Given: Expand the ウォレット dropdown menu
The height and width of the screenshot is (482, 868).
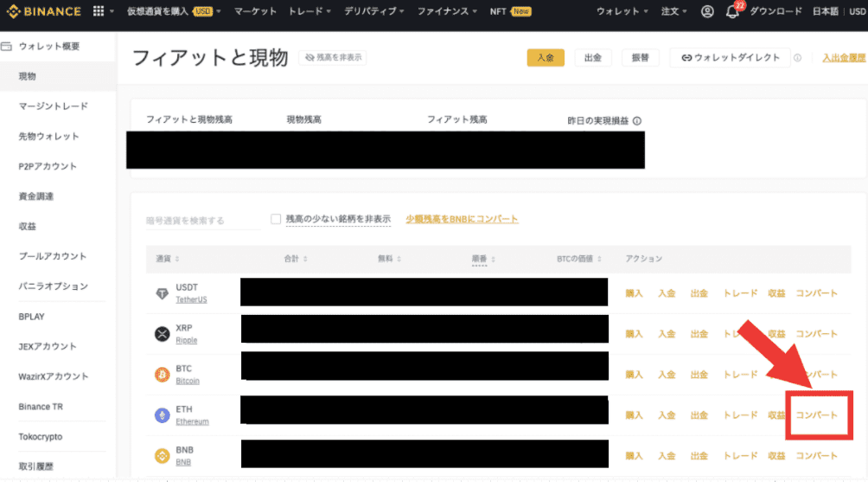Looking at the screenshot, I should [x=622, y=11].
